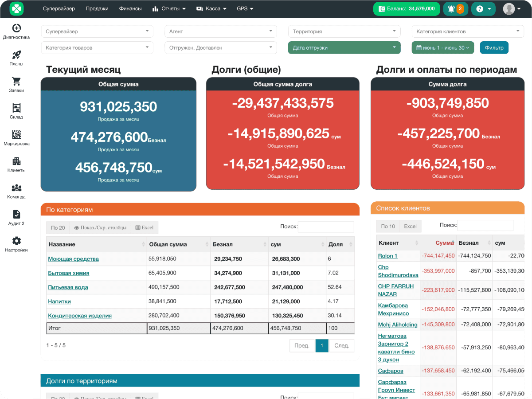Viewport: 532px width, 399px height.
Task: Click the notifications bell with badge 2
Action: pyautogui.click(x=456, y=9)
